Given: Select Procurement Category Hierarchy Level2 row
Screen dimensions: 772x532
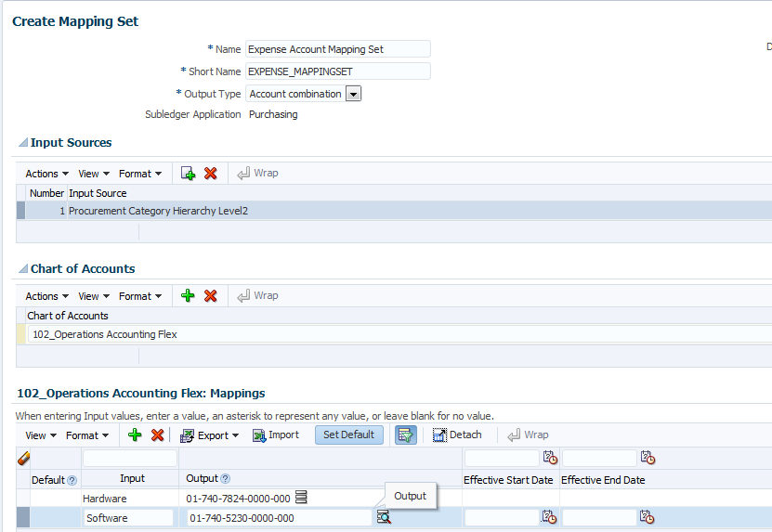Looking at the screenshot, I should [x=394, y=211].
